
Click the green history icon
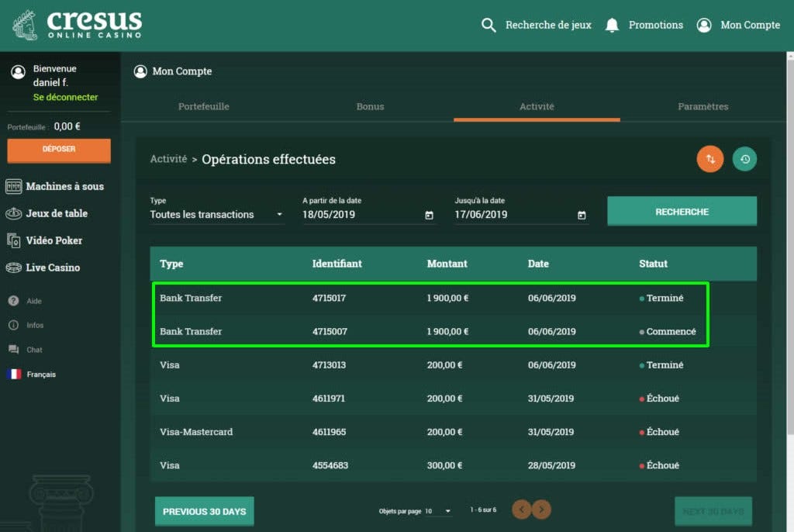(744, 158)
